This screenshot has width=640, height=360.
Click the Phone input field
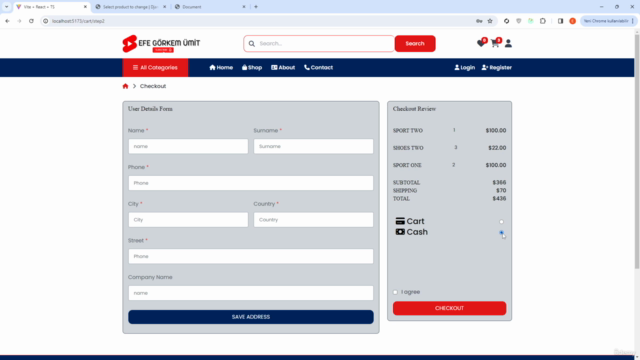pos(251,183)
